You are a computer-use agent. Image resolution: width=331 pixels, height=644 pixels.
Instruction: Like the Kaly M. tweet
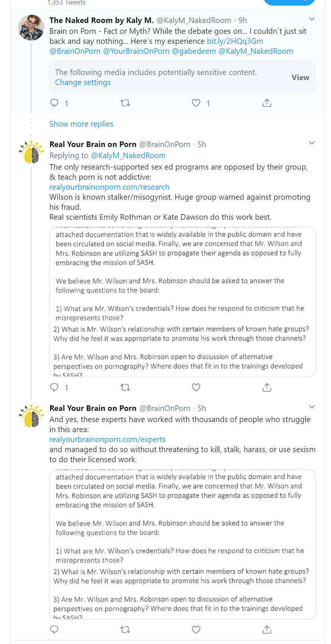[x=196, y=103]
